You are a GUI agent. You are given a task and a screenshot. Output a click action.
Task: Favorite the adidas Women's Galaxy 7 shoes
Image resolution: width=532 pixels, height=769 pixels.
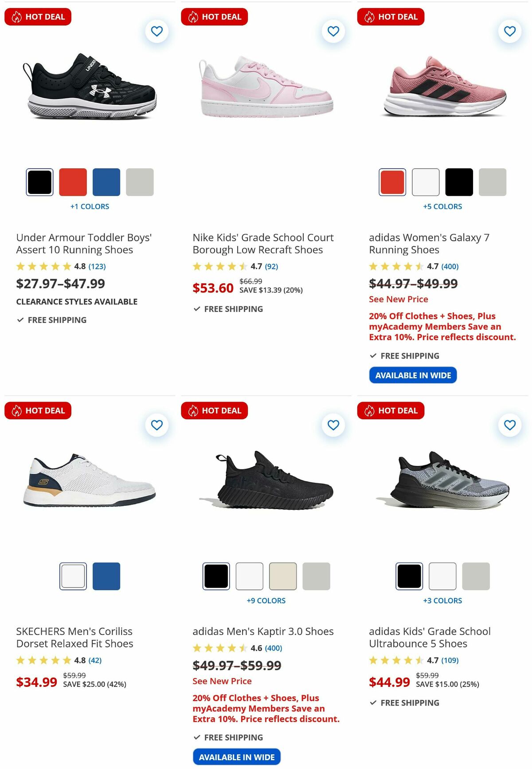[x=509, y=31]
